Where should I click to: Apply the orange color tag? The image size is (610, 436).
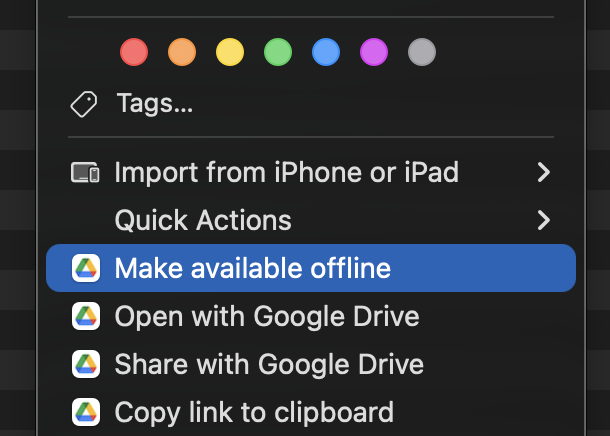[x=182, y=51]
